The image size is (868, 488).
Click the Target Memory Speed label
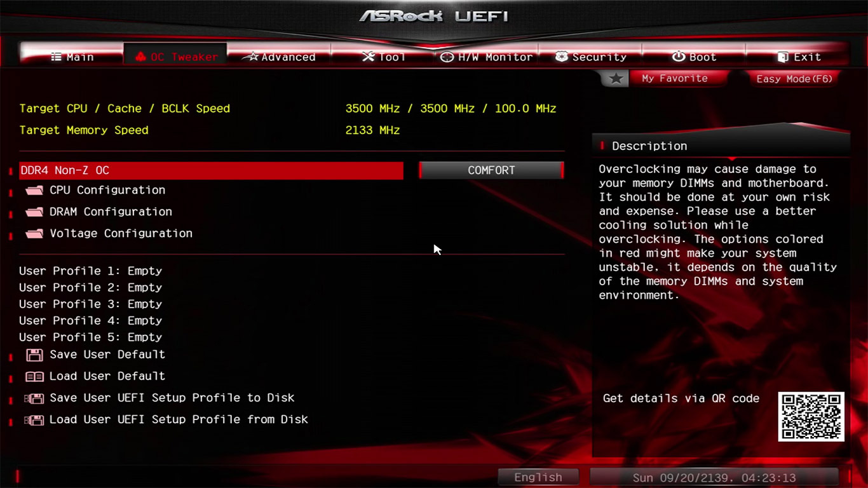(x=84, y=130)
